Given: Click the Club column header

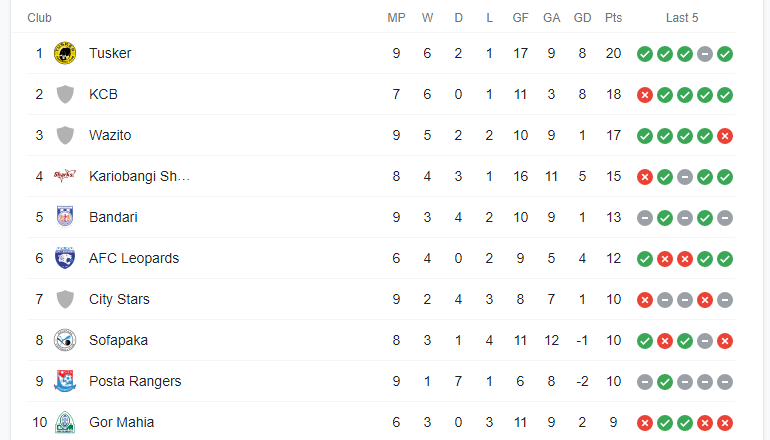Looking at the screenshot, I should click(x=39, y=18).
